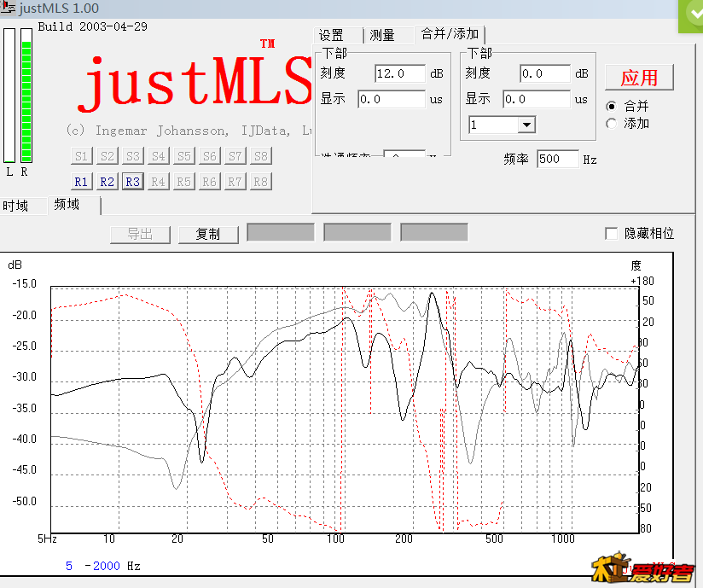Toggle the R3 memory slot button
Screen dimensions: 703x588
pos(132,182)
